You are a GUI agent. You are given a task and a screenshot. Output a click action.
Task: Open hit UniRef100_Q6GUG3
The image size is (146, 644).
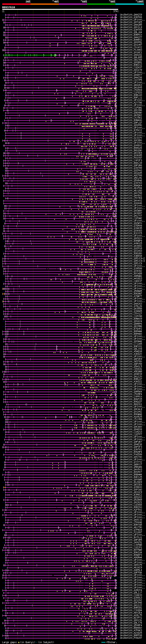[x=131, y=85]
